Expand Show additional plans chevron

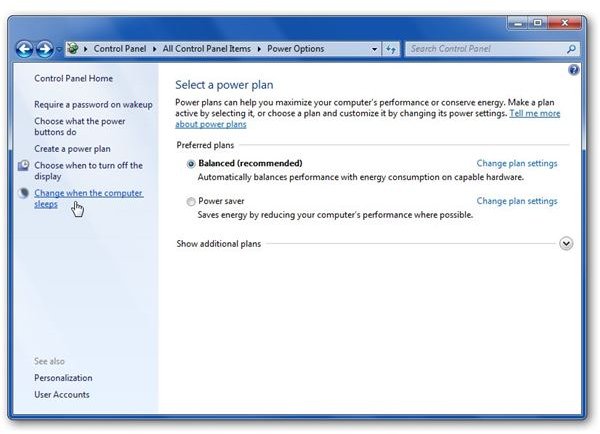coord(566,243)
